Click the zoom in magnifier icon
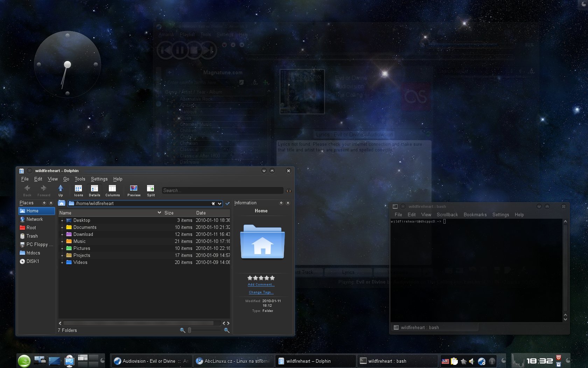 (226, 330)
